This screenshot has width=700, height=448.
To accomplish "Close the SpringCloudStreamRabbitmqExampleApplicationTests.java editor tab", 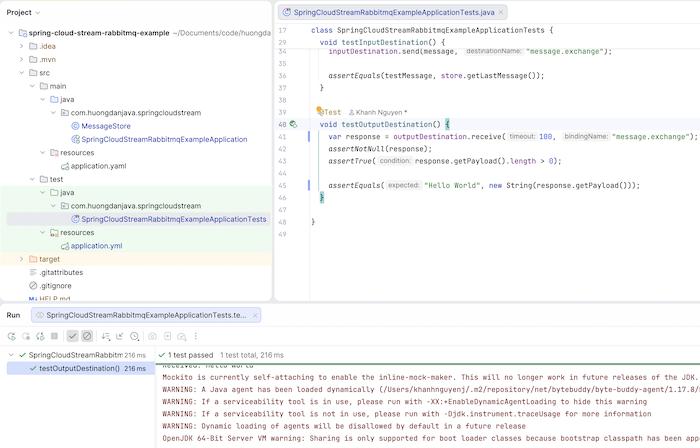I will click(x=501, y=12).
